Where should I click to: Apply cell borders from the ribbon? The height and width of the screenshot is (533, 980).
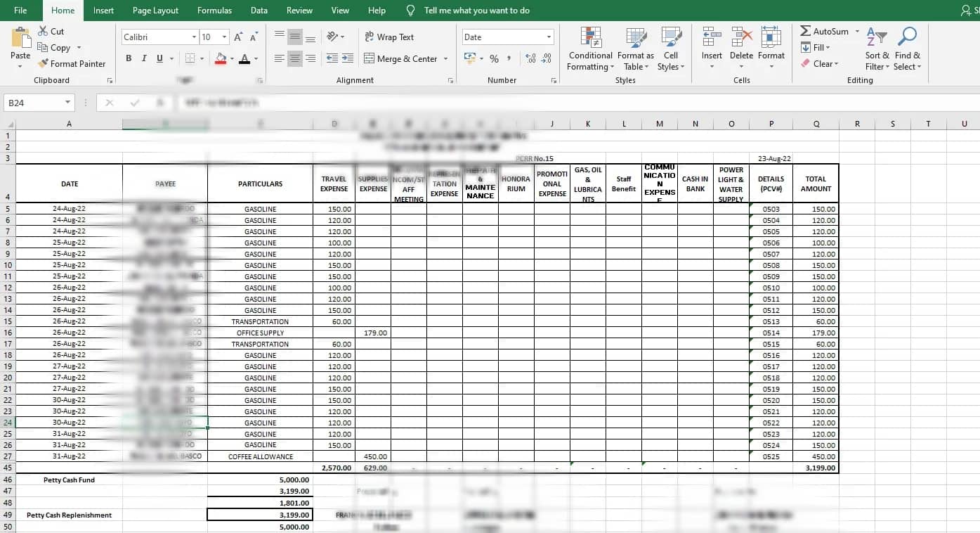pyautogui.click(x=190, y=58)
